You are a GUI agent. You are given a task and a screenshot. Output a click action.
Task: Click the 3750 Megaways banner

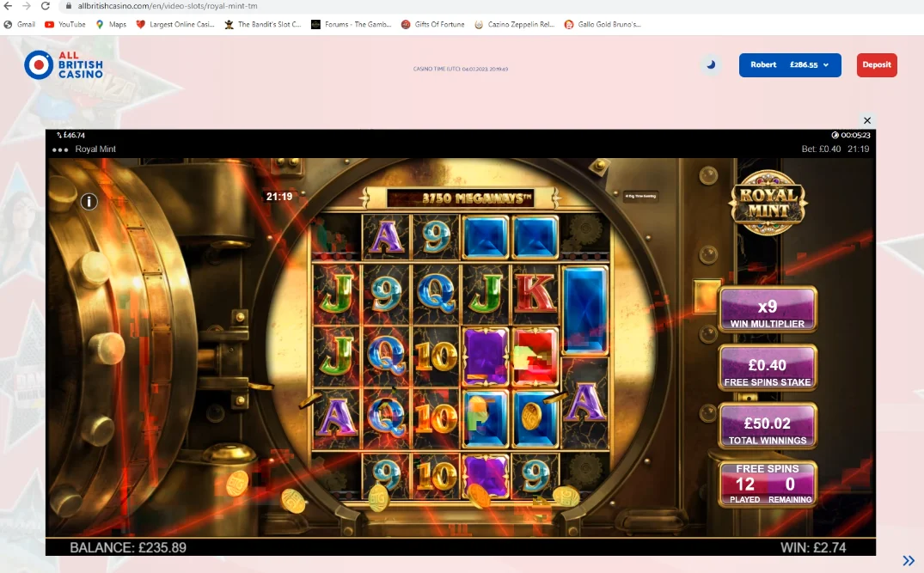(460, 198)
